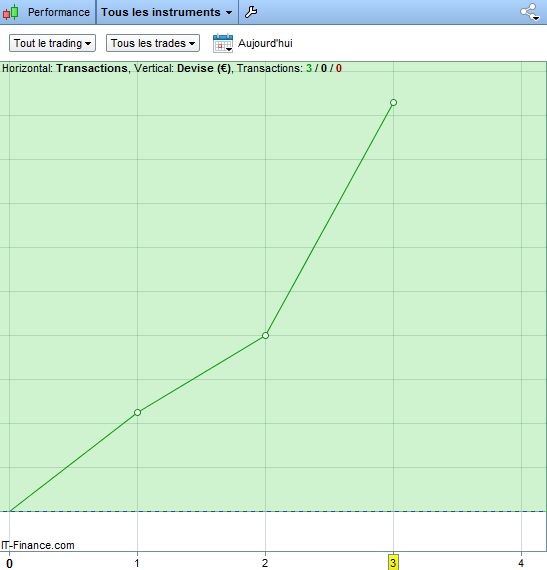Click the red losing transactions count 0

[x=339, y=68]
